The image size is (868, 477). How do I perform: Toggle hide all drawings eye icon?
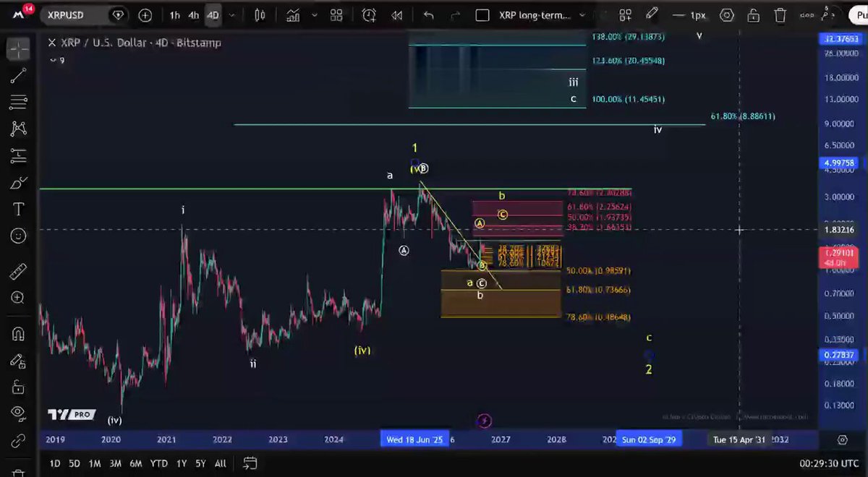tap(19, 413)
